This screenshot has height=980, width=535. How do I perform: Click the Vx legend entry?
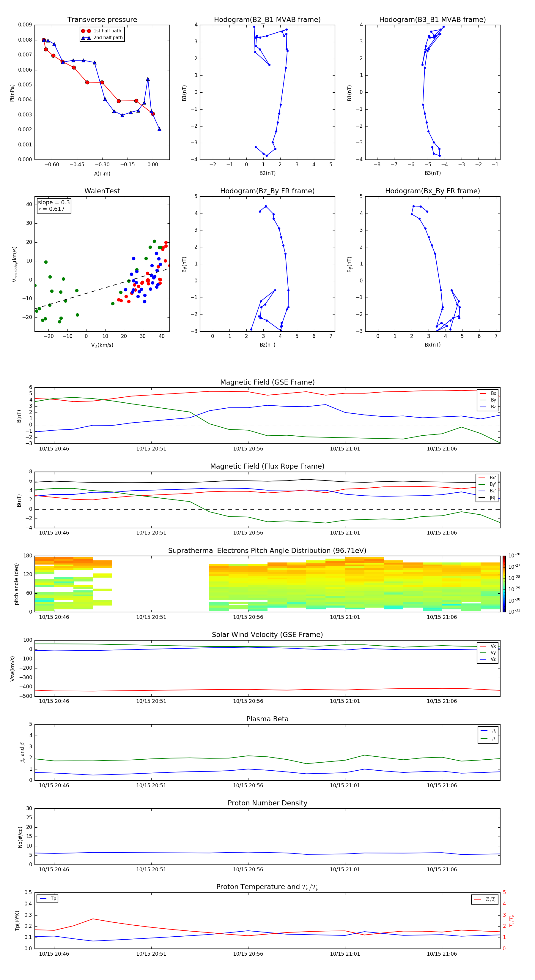488,646
